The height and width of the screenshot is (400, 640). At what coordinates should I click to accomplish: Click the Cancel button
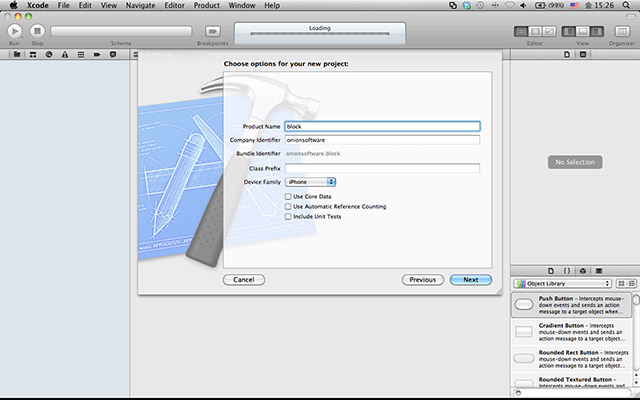244,280
